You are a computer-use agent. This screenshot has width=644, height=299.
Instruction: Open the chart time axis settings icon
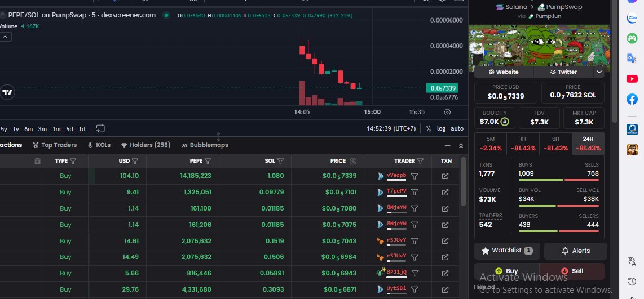point(447,112)
